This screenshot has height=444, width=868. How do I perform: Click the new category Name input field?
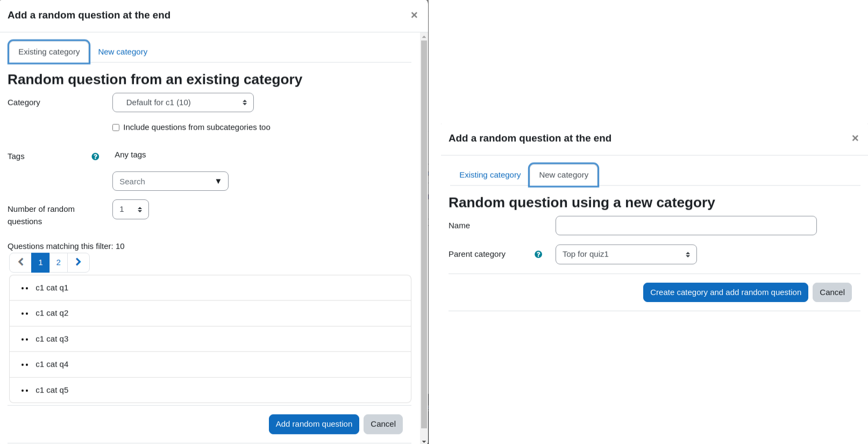click(x=686, y=226)
